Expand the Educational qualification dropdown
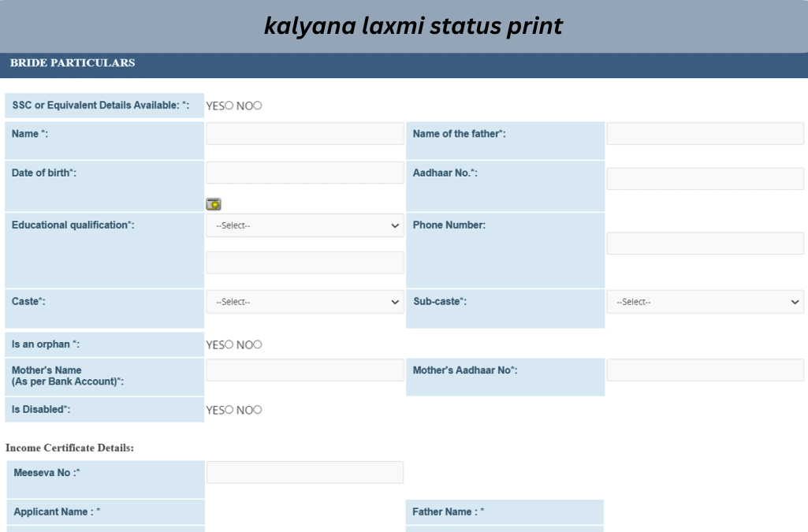 coord(304,225)
